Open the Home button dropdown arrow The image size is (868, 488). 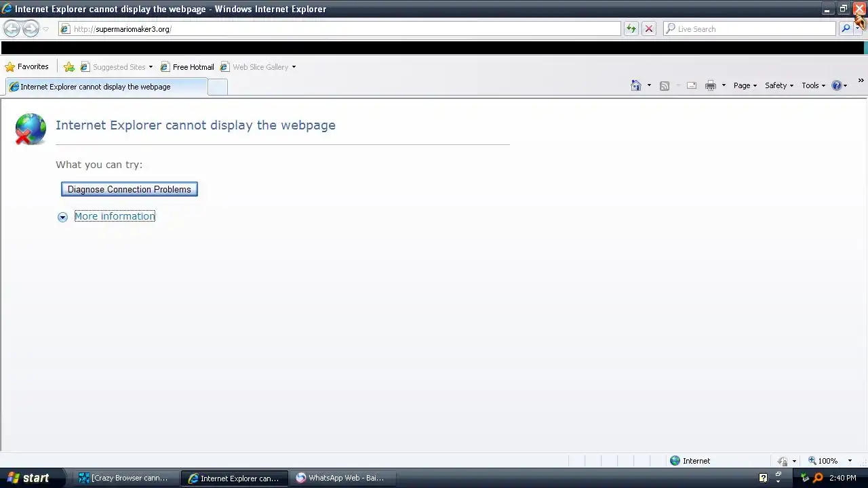pos(649,85)
